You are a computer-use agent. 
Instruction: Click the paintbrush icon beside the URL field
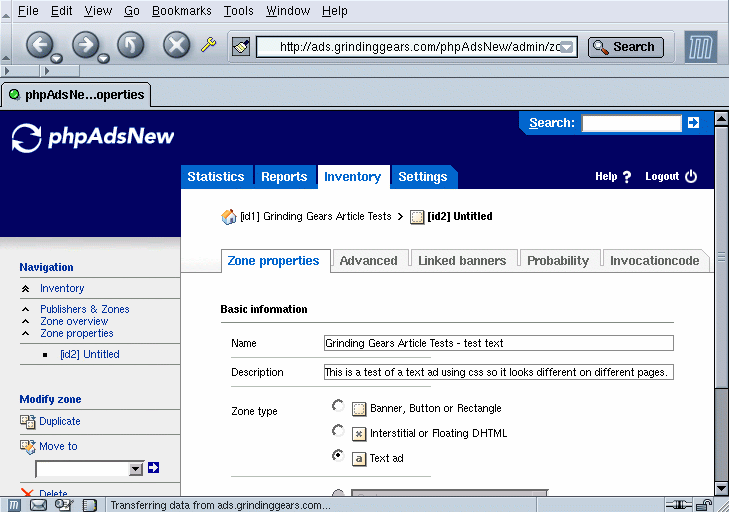pyautogui.click(x=241, y=47)
